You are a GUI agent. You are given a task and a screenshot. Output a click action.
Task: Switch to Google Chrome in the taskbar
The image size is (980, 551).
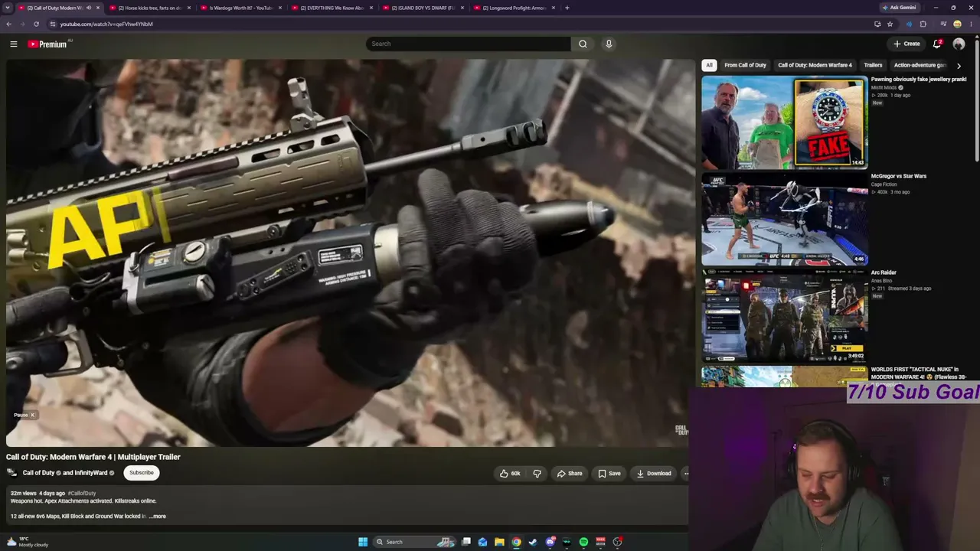[516, 542]
